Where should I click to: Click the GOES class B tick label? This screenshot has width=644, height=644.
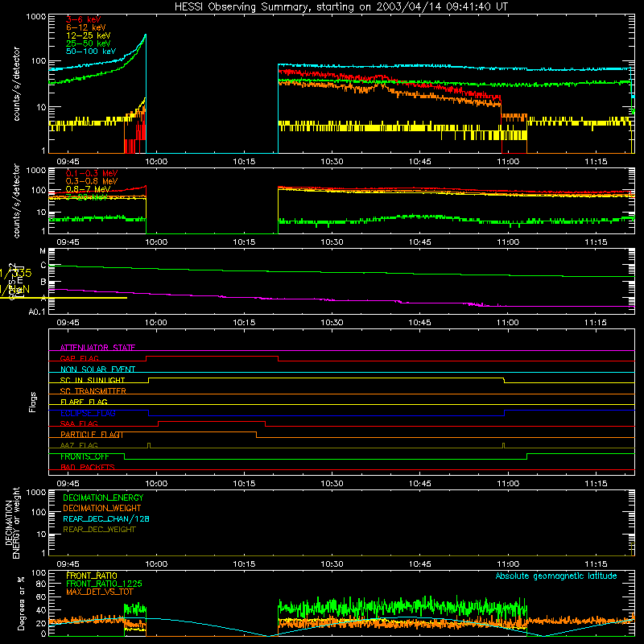pyautogui.click(x=43, y=282)
